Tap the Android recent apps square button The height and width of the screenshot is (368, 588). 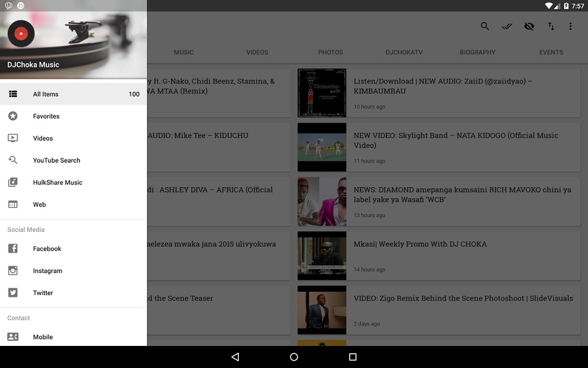pos(353,357)
